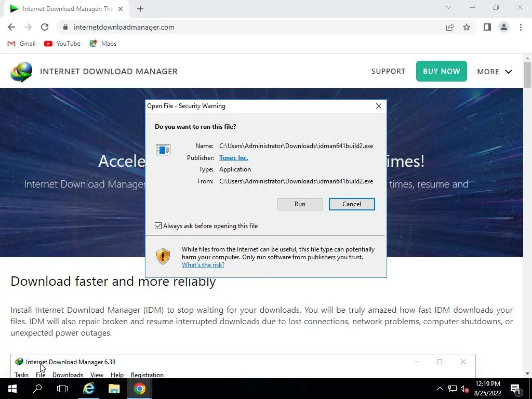Click the IDM globe logo on the website

(x=21, y=72)
